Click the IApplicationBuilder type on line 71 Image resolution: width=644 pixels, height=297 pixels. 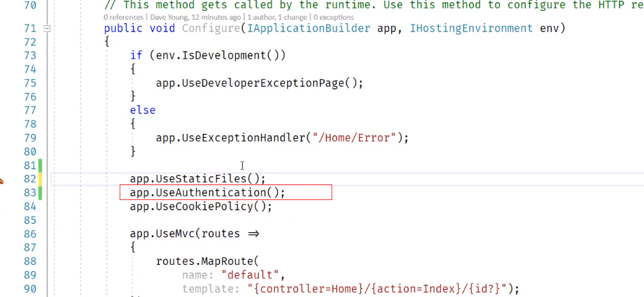click(309, 28)
